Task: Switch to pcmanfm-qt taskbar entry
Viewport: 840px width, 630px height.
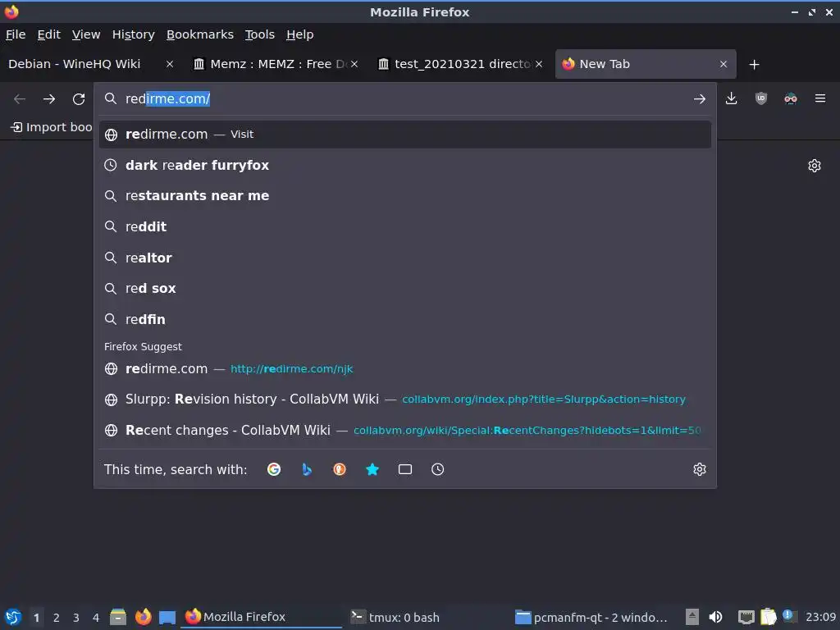Action: 592,617
